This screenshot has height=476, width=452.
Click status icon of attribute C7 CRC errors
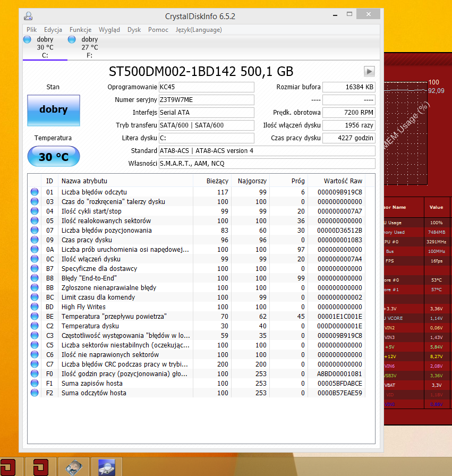pos(35,364)
